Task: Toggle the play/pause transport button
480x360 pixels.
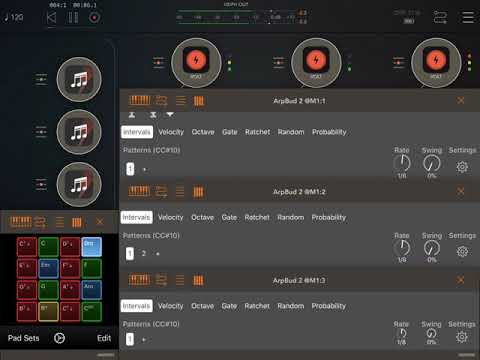Action: coord(73,17)
